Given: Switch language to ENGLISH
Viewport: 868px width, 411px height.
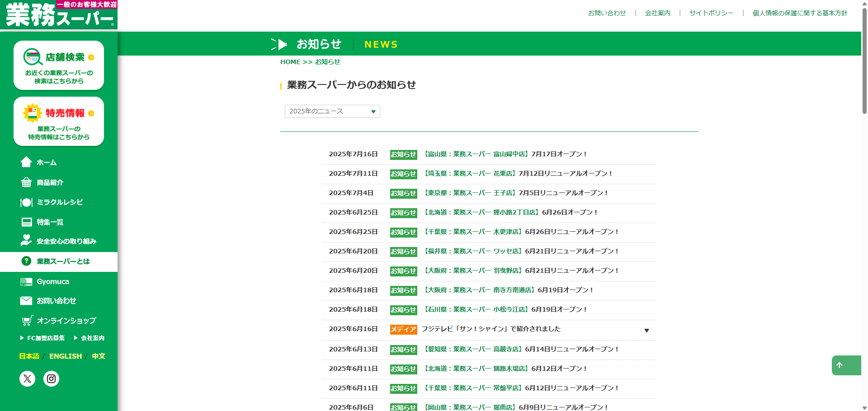Looking at the screenshot, I should [66, 356].
